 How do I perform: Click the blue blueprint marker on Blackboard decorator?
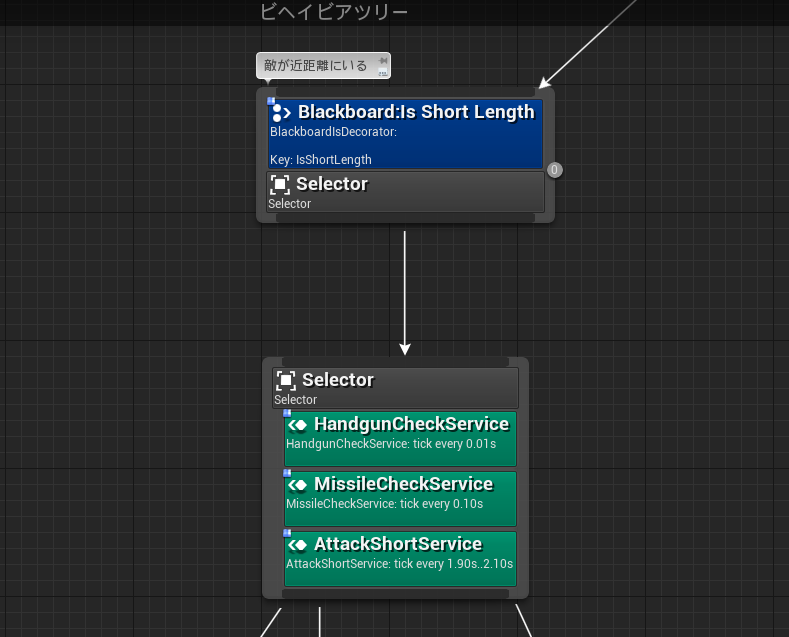coord(271,101)
